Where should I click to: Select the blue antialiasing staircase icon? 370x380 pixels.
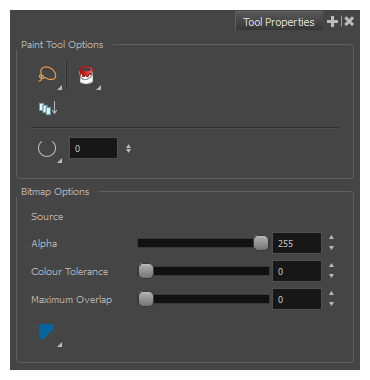46,332
